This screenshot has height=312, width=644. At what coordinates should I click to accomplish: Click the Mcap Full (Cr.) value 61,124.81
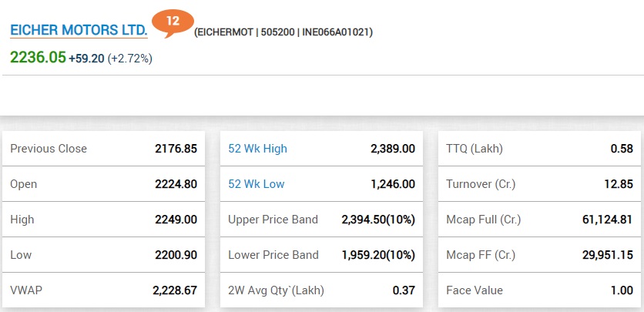(608, 220)
